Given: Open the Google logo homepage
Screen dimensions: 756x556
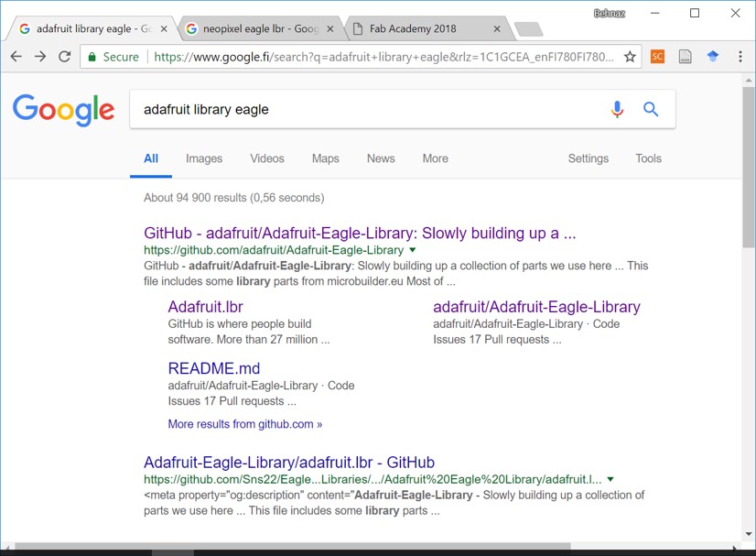Looking at the screenshot, I should coord(64,110).
